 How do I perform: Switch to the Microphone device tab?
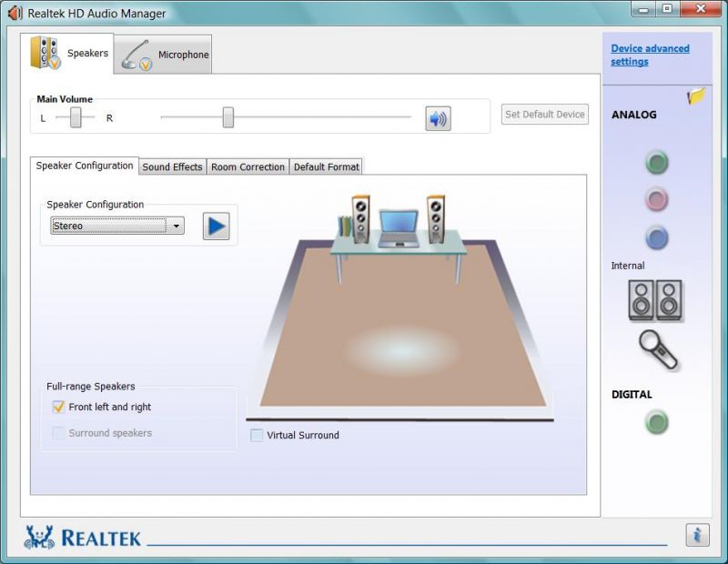pos(164,55)
